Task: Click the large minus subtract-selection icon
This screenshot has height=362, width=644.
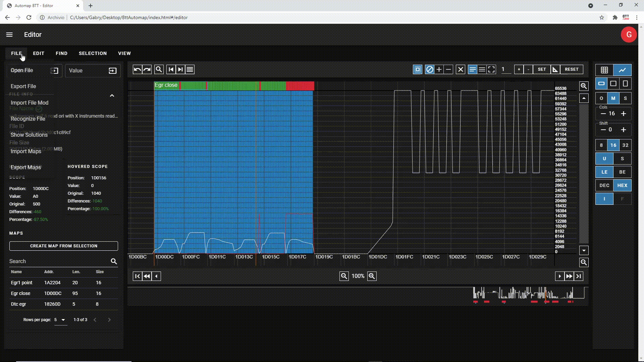Action: [448, 69]
